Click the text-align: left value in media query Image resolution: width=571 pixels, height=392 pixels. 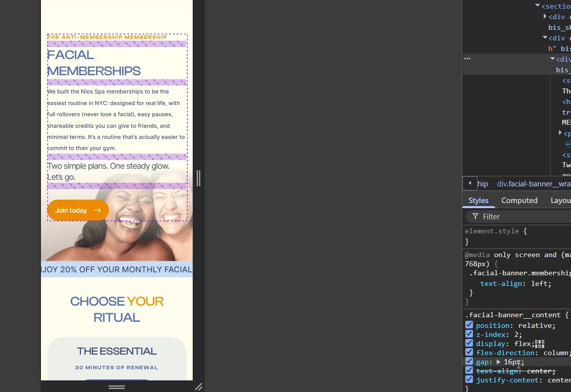pos(541,283)
